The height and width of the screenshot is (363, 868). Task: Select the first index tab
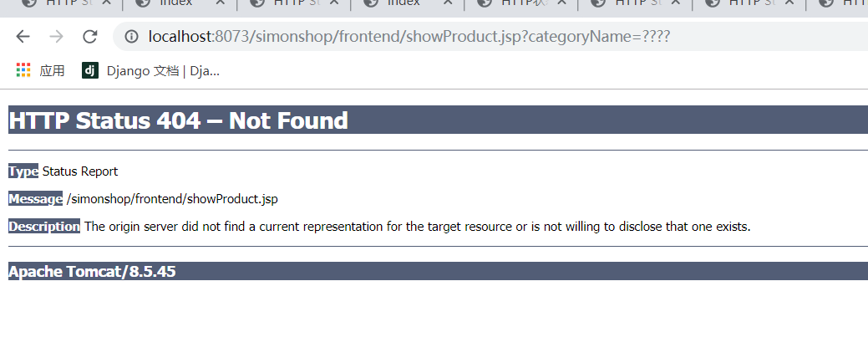171,3
